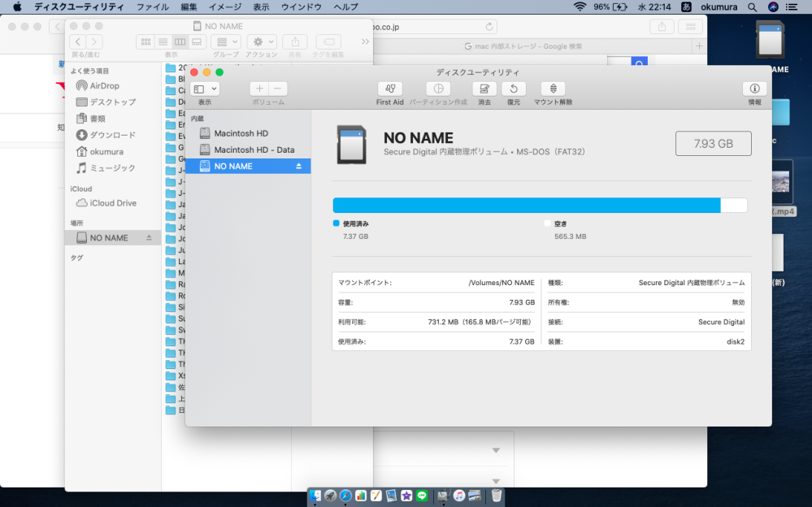Click the Erase (消去) toolbar icon
Screen dimensions: 812x507
[x=484, y=89]
